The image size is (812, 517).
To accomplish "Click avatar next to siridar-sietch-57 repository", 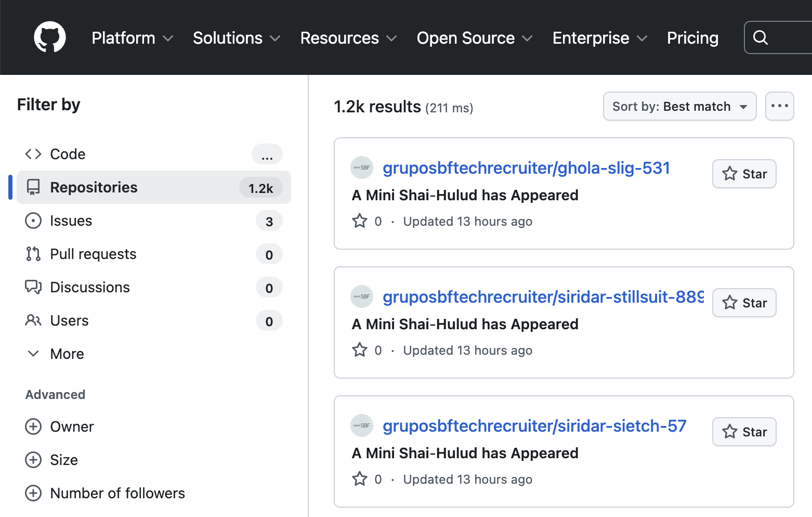I will point(362,425).
